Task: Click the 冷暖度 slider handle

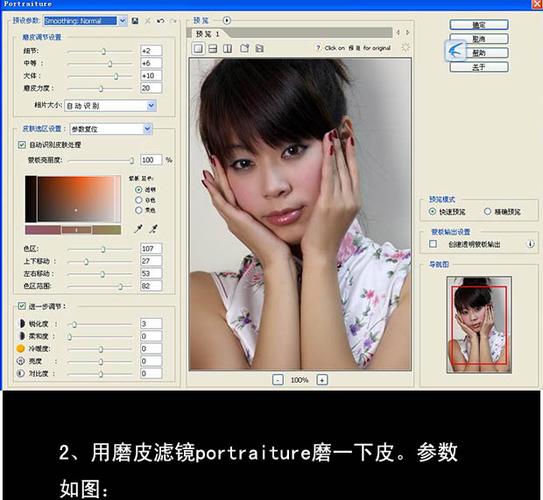Action: pos(101,349)
